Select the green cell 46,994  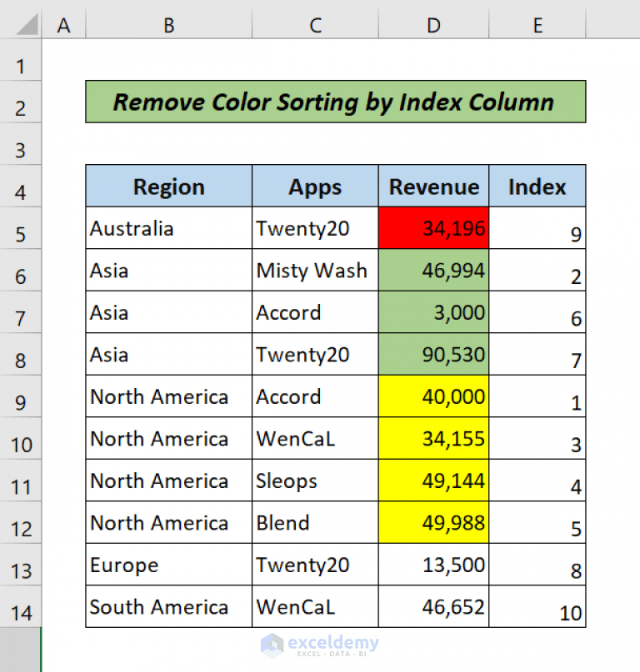(433, 270)
